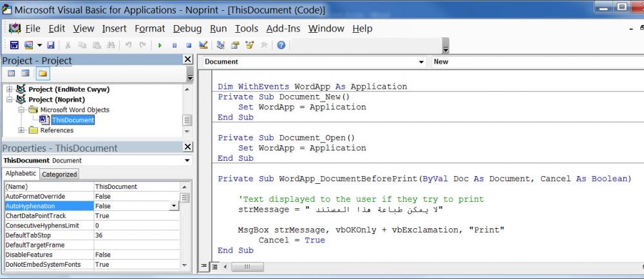Run the macro with green play icon
Image resolution: width=644 pixels, height=279 pixels.
(160, 45)
